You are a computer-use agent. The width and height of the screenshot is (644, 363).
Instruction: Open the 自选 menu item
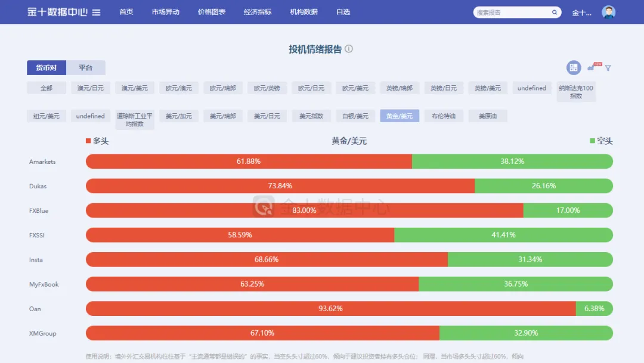click(343, 12)
